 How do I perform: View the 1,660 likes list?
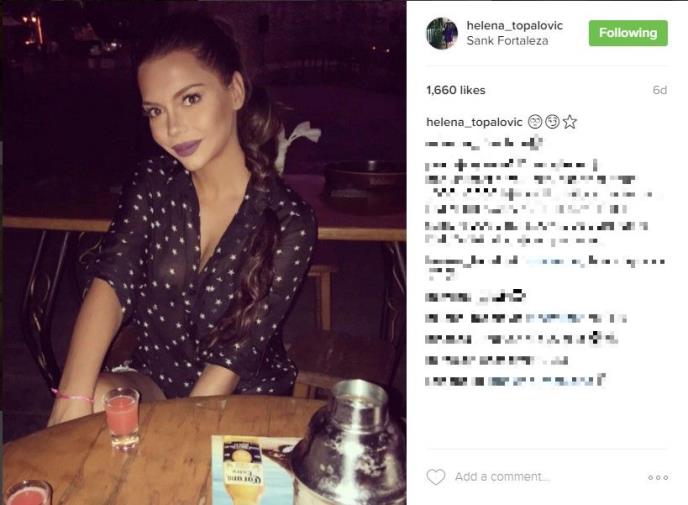455,90
